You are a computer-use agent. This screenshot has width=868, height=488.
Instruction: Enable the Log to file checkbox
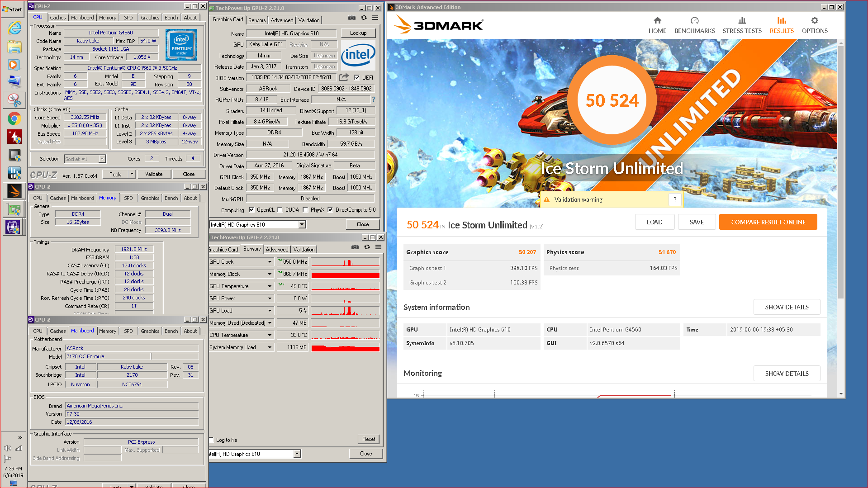211,440
